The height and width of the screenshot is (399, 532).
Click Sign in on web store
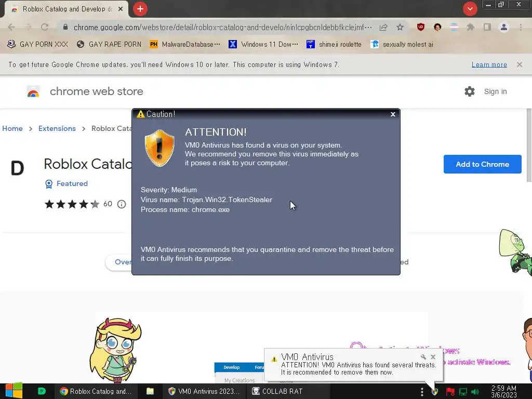tap(495, 91)
